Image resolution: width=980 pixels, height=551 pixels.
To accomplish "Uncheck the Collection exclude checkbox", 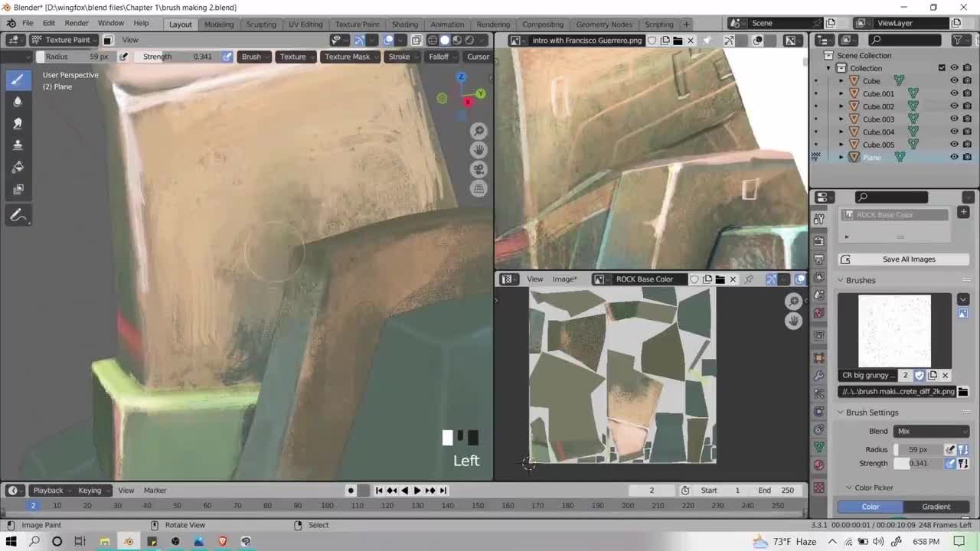I will point(942,68).
